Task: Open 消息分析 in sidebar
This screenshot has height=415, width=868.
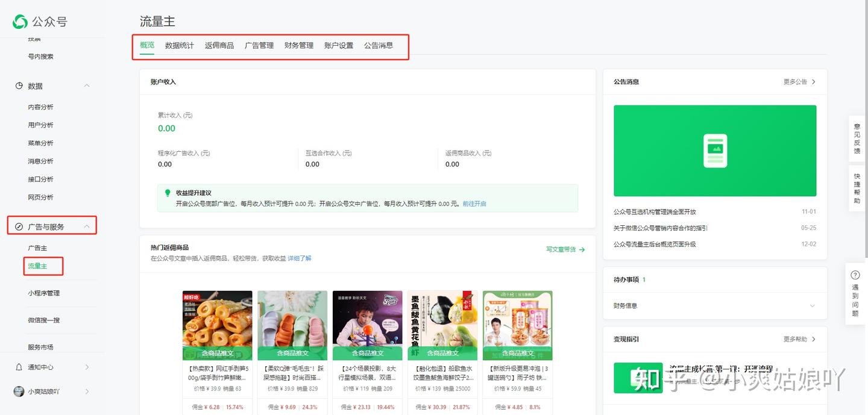Action: [x=41, y=161]
